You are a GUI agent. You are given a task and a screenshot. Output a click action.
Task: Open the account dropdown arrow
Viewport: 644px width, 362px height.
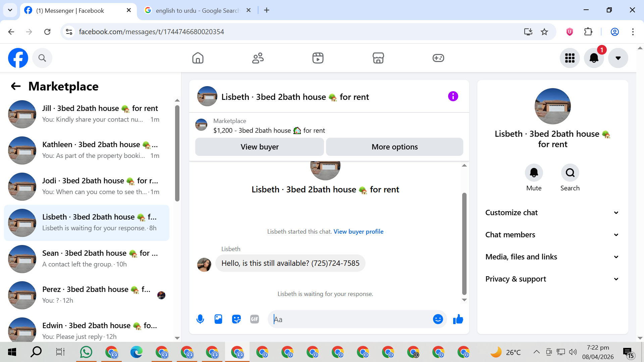pos(618,58)
